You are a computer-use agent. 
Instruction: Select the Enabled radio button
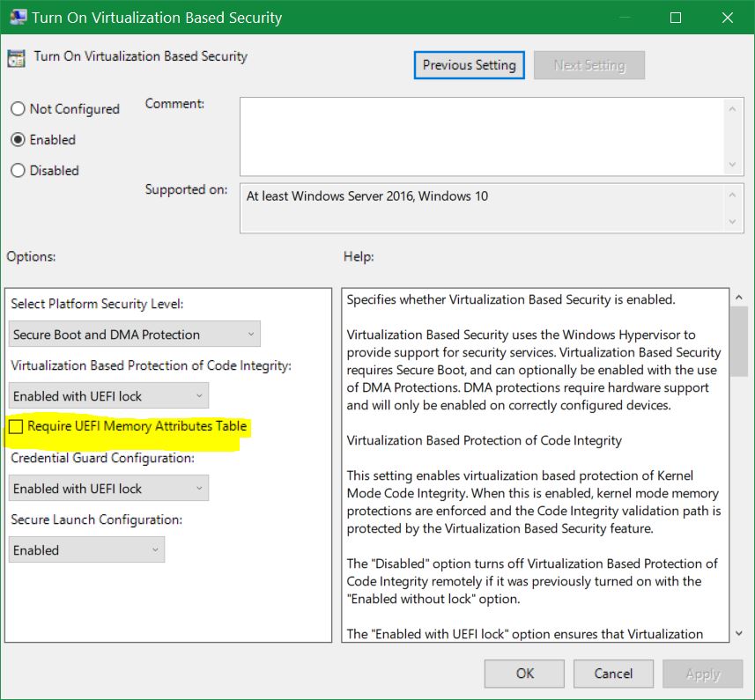[x=18, y=140]
